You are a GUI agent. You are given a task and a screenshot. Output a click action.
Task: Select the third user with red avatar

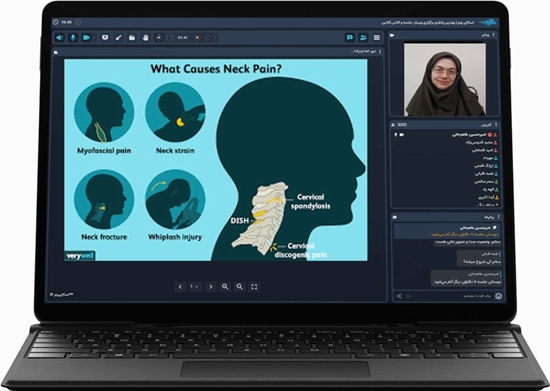pos(445,150)
